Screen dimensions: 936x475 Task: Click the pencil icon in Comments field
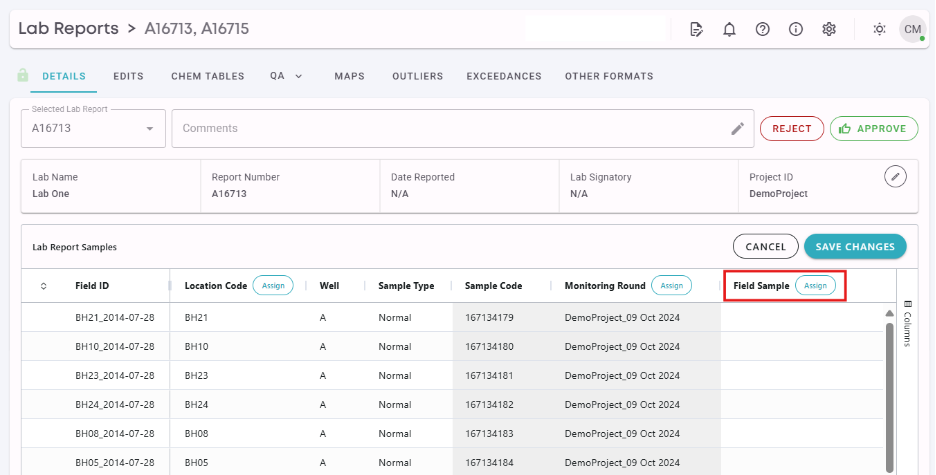point(737,128)
